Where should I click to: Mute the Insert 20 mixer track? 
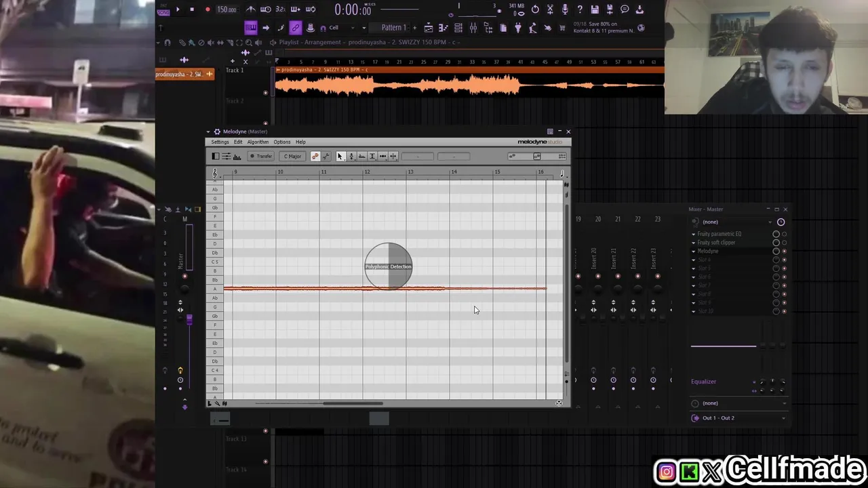click(x=597, y=276)
